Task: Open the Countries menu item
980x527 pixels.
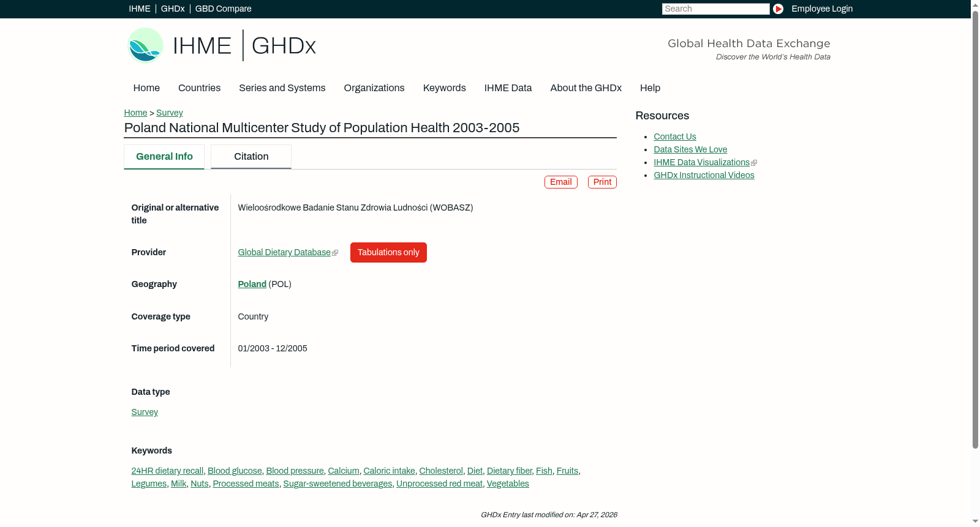Action: click(x=199, y=88)
